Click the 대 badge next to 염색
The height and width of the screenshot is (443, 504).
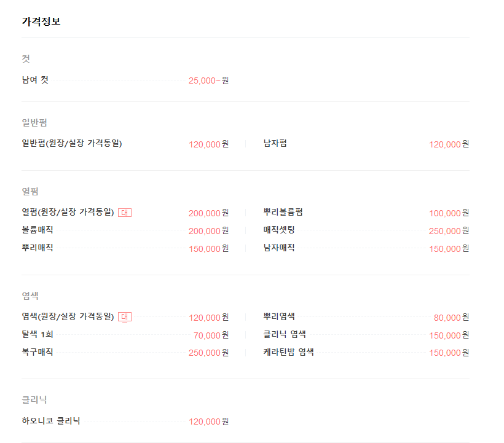124,317
